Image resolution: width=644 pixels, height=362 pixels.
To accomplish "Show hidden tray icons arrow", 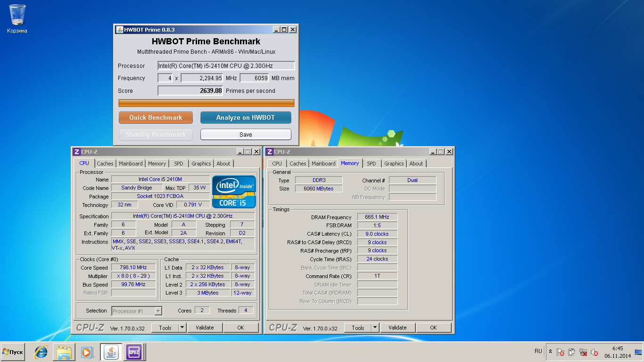I will 550,352.
